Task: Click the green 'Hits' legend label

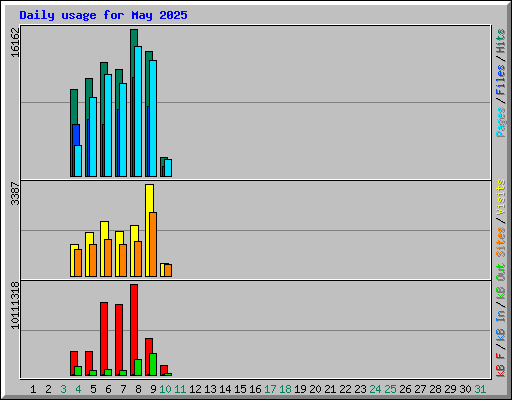Action: coord(500,41)
